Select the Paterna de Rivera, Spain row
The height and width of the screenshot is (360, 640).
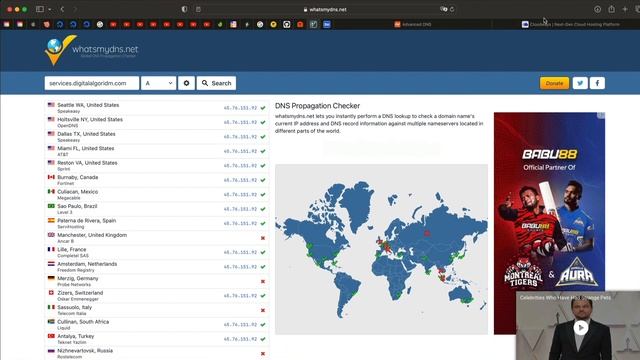pos(157,223)
